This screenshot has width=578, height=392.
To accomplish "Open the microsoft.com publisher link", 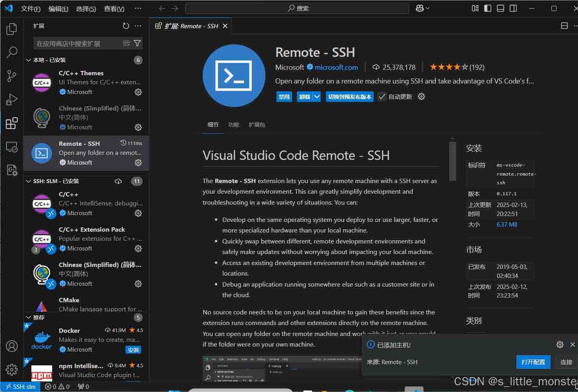I will point(336,67).
